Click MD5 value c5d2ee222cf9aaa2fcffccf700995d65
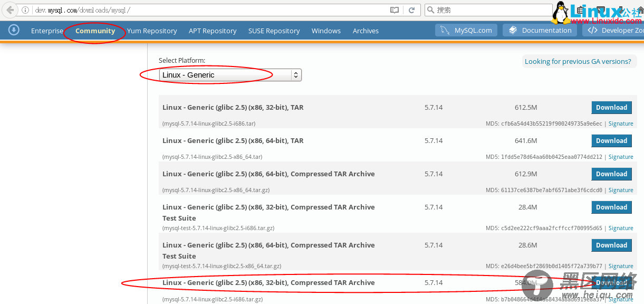 click(552, 228)
